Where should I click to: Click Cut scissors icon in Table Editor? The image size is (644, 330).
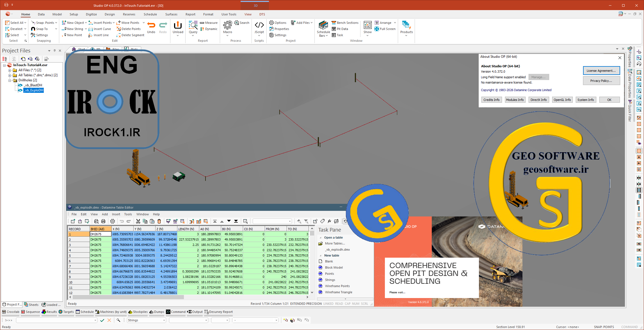[138, 221]
